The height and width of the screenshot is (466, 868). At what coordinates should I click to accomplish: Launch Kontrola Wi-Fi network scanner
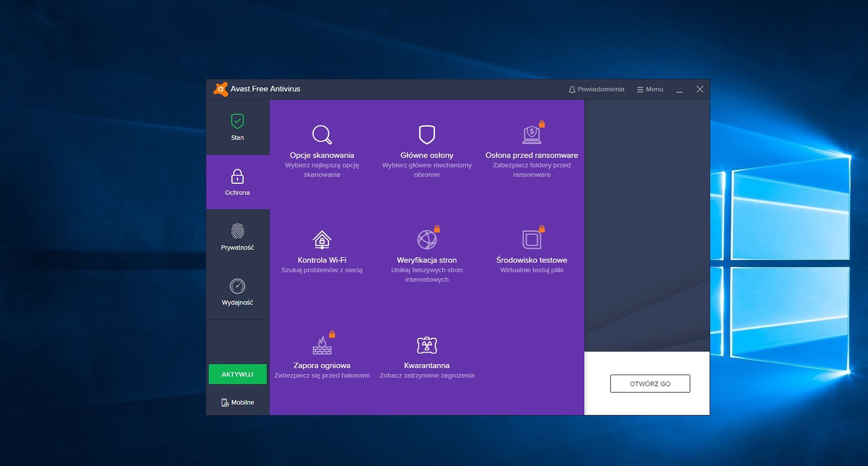click(321, 250)
